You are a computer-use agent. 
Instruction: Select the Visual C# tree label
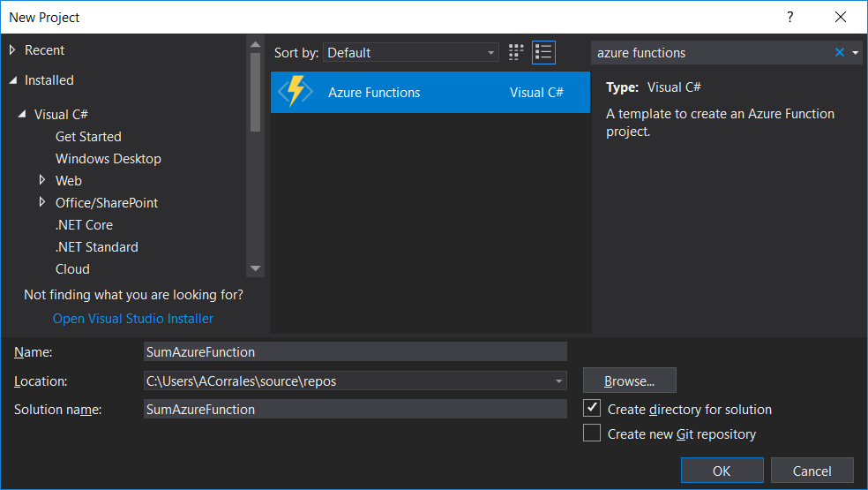coord(61,114)
